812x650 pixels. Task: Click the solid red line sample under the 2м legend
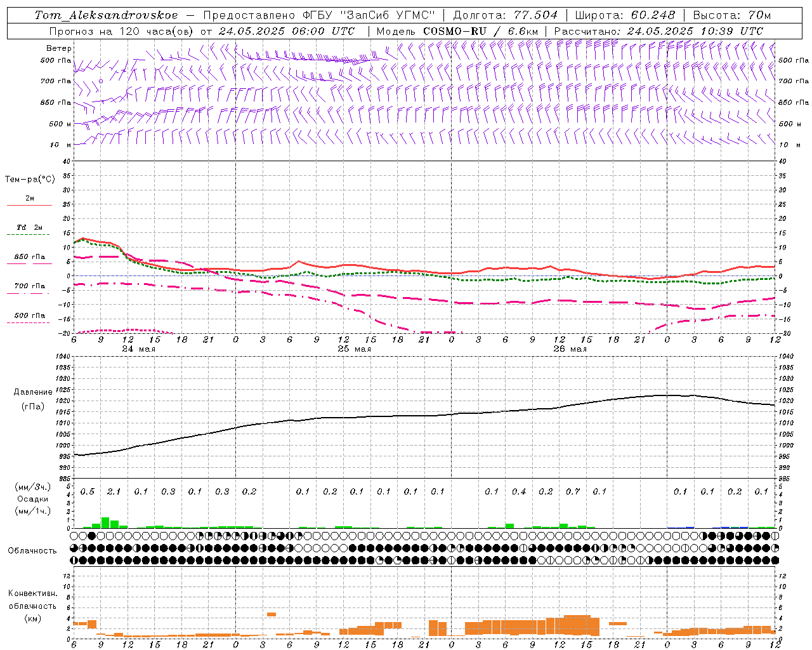click(x=29, y=206)
